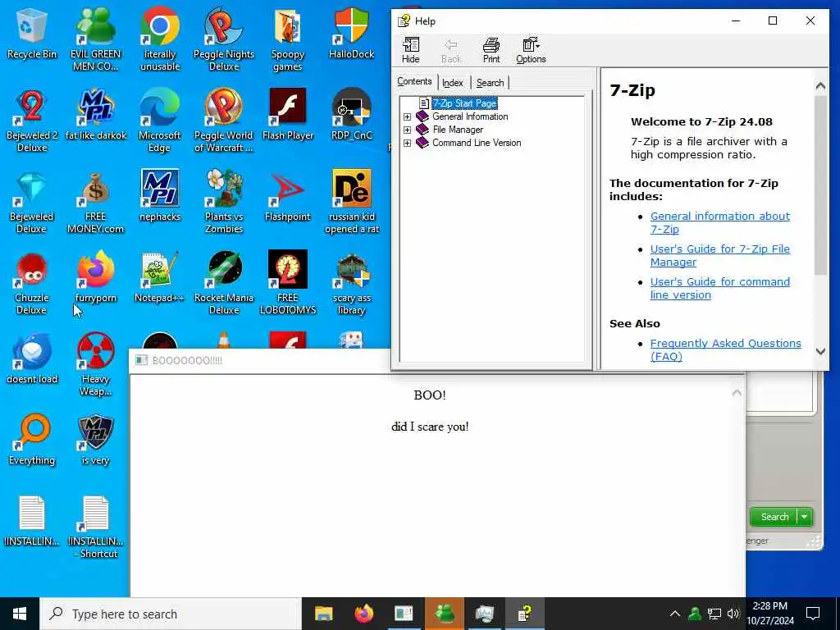Viewport: 840px width, 630px height.
Task: Select the Notepad++ desktop icon
Action: point(160,277)
